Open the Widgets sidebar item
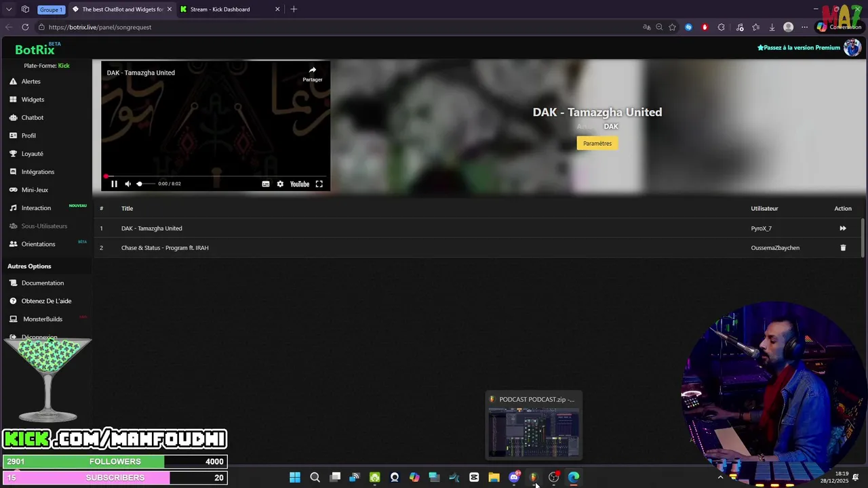The height and width of the screenshot is (488, 868). (x=33, y=100)
